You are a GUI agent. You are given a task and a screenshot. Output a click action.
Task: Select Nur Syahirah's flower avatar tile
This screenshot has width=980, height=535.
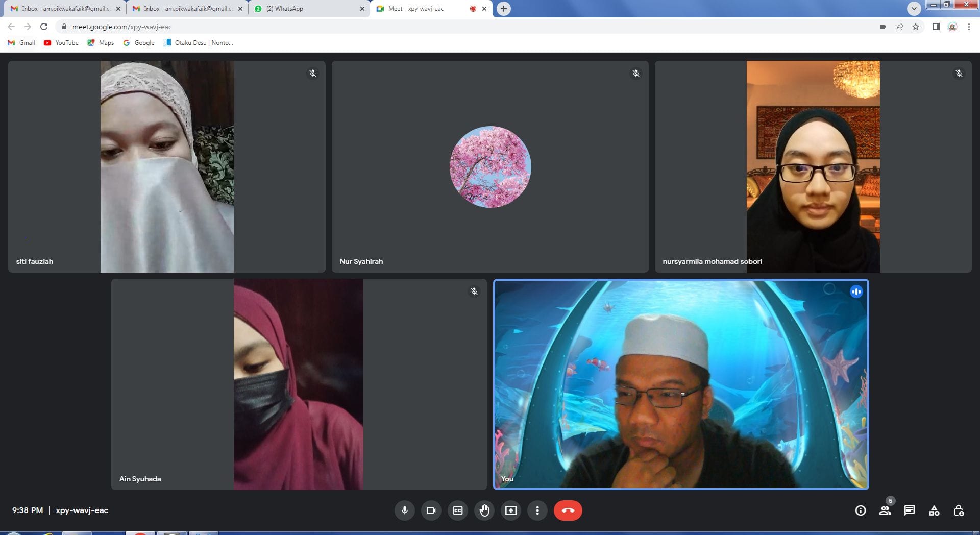click(x=490, y=167)
